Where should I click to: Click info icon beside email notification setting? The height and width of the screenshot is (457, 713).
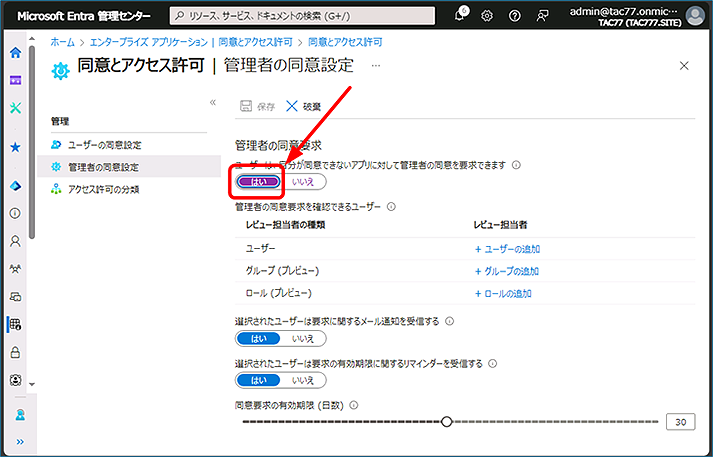pyautogui.click(x=449, y=321)
